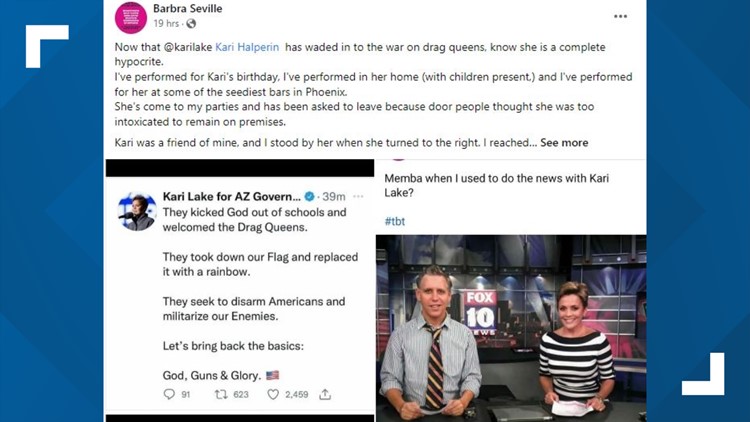Screen dimensions: 750x422
Task: Click the globe public visibility icon
Action: (191, 23)
